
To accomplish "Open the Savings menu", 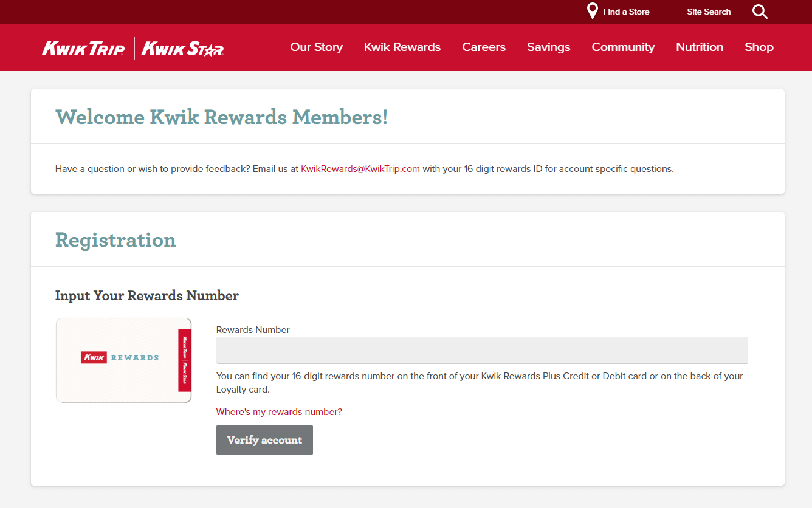I will point(549,47).
